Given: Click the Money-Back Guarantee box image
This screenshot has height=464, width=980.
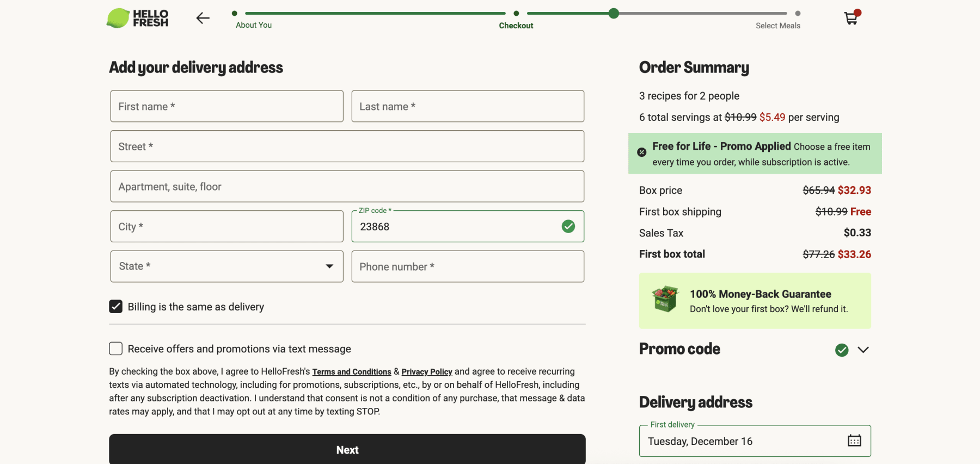Looking at the screenshot, I should point(665,299).
